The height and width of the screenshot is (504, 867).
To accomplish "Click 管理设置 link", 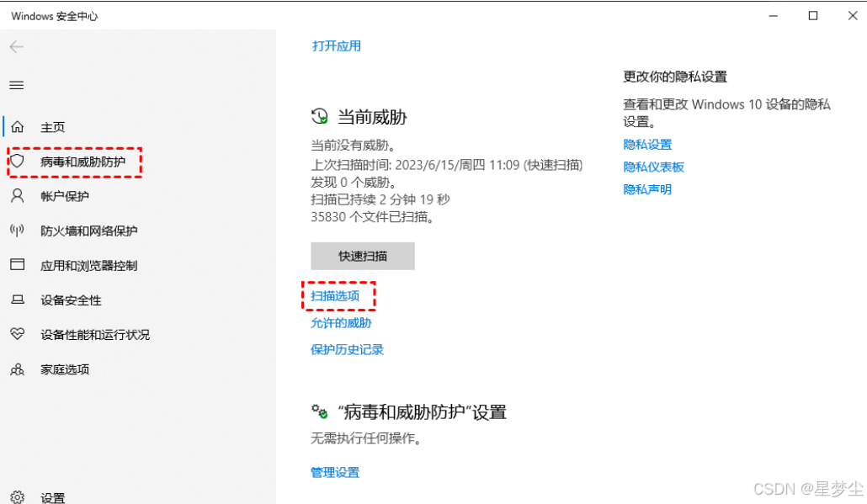I will click(335, 473).
